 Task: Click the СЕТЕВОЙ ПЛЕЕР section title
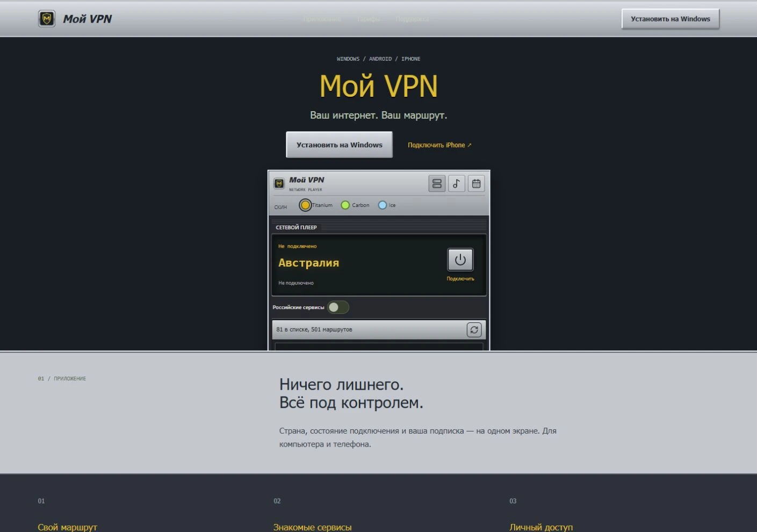(x=296, y=227)
